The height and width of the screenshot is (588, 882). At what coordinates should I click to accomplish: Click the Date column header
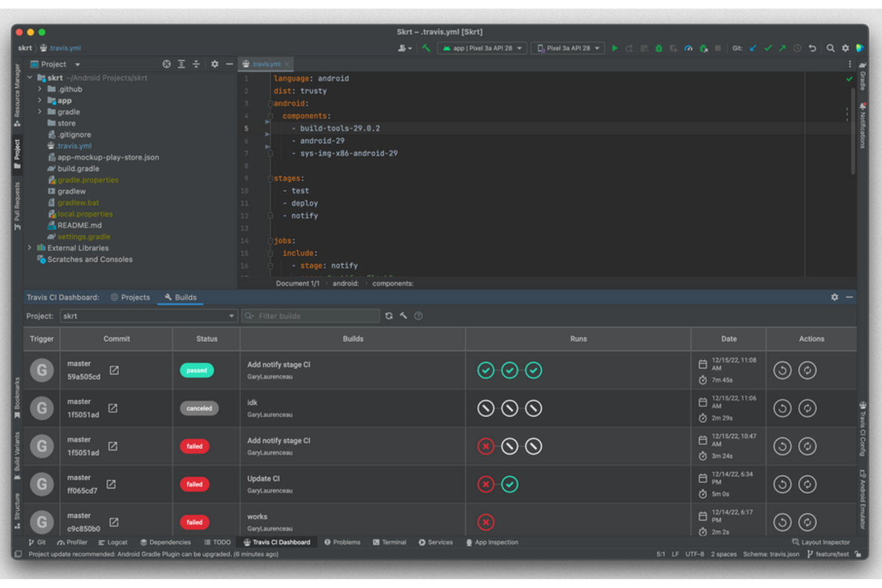(728, 339)
